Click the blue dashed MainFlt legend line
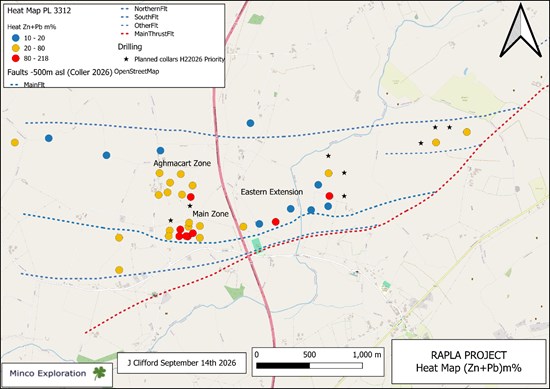Image resolution: width=550 pixels, height=389 pixels. [15, 85]
